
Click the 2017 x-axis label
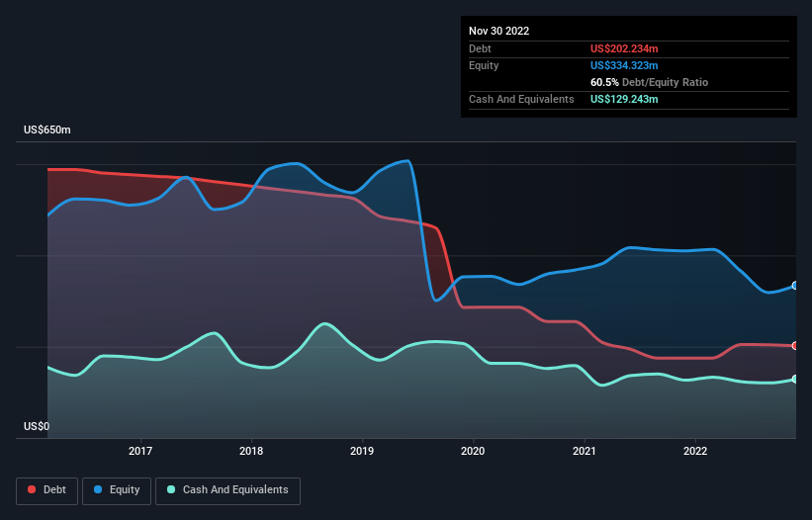click(140, 451)
